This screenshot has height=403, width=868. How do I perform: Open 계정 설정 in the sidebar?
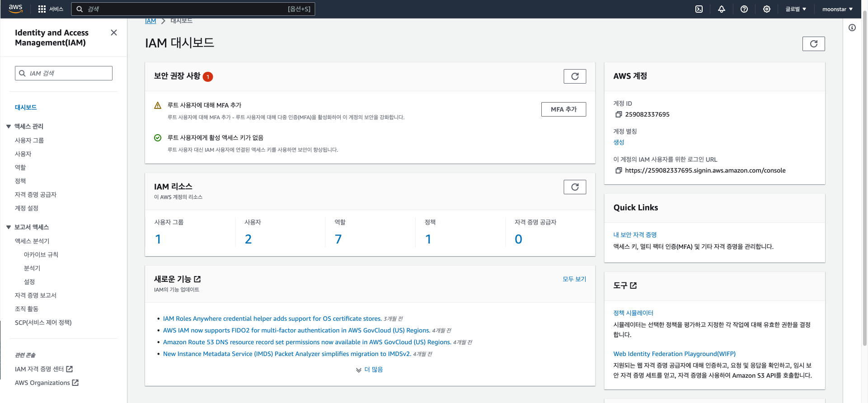(27, 208)
